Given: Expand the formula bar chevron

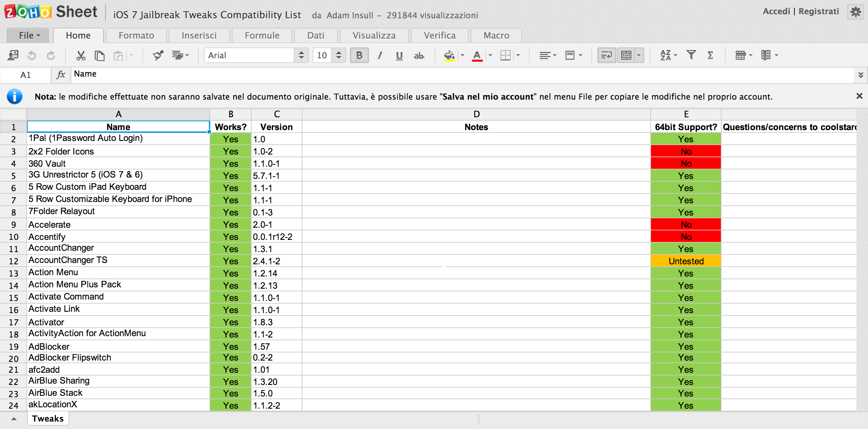Looking at the screenshot, I should tap(861, 75).
